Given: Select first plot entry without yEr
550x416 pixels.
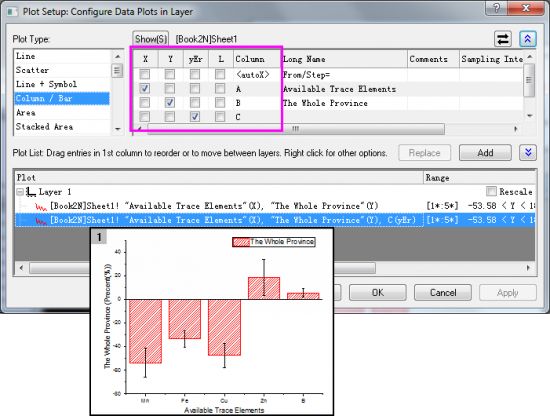Looking at the screenshot, I should pyautogui.click(x=275, y=206).
